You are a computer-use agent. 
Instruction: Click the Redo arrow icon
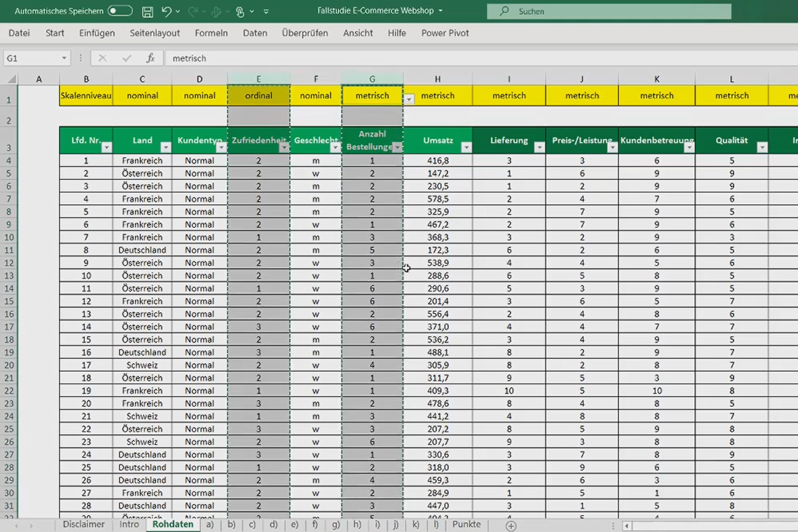(x=194, y=11)
